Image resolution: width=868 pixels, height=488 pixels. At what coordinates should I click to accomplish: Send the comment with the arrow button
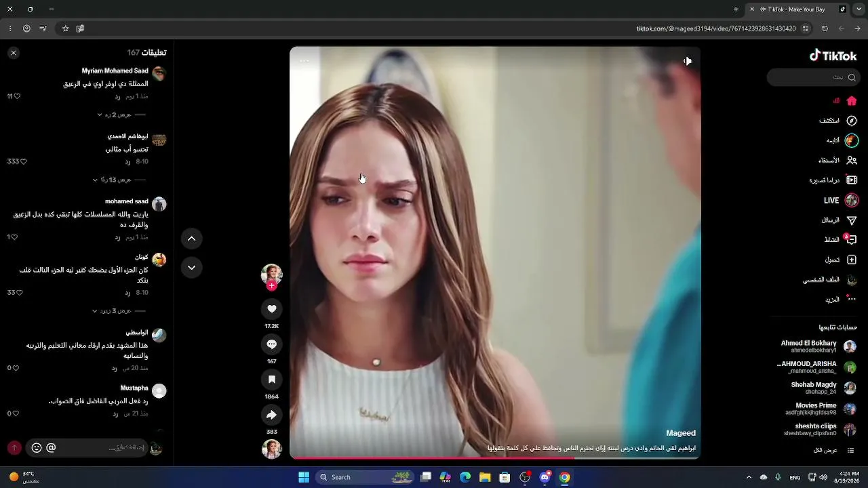[x=14, y=448]
